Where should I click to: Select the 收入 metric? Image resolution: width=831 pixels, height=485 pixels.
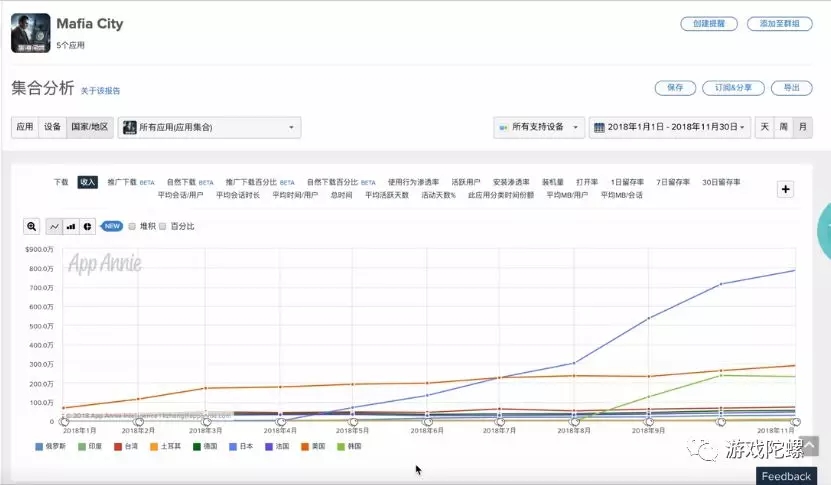(87, 182)
